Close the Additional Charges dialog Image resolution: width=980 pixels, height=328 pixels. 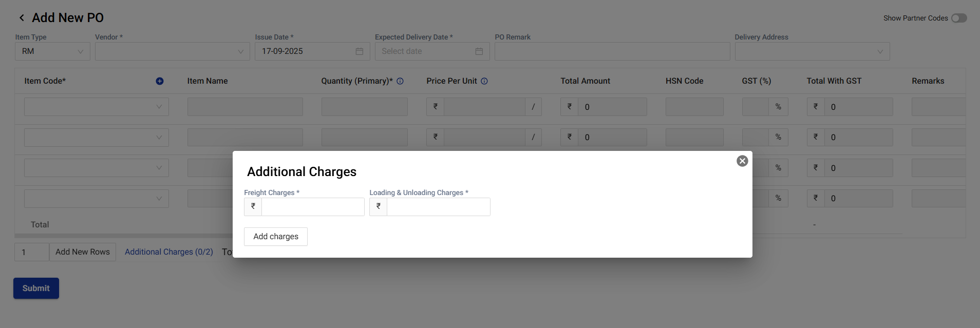(742, 161)
